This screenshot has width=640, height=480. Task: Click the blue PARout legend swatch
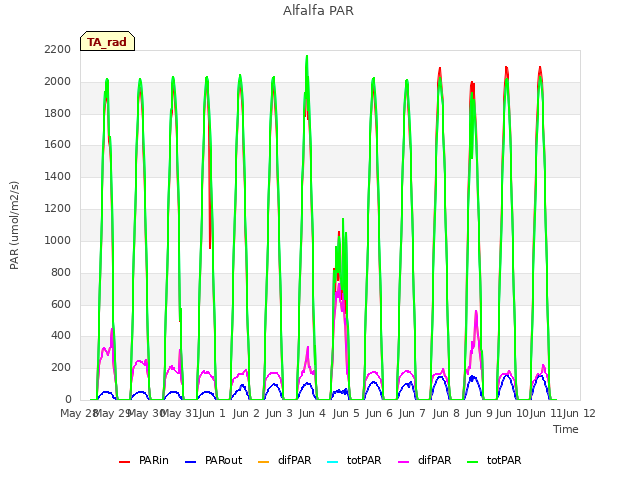point(191,462)
